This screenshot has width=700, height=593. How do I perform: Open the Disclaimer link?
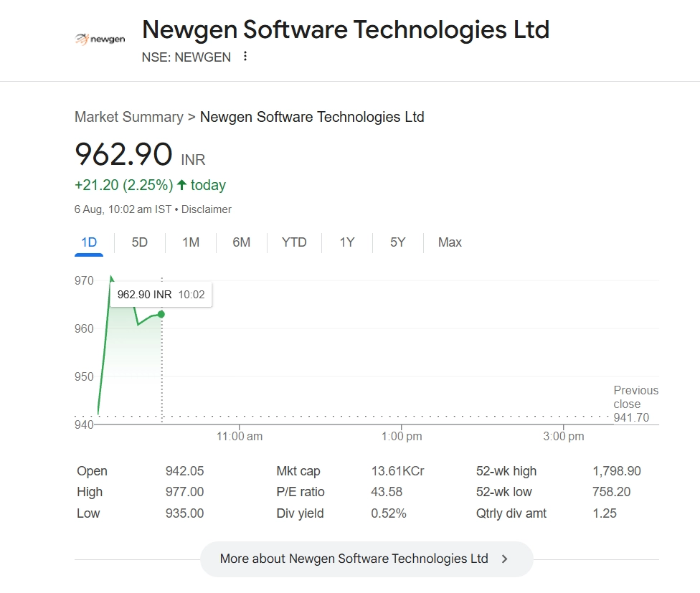coord(207,209)
